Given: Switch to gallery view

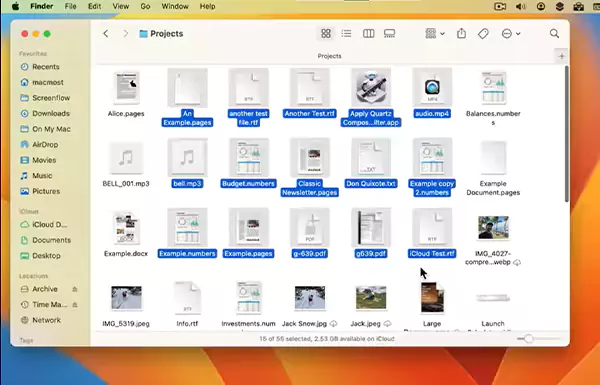Looking at the screenshot, I should (390, 34).
